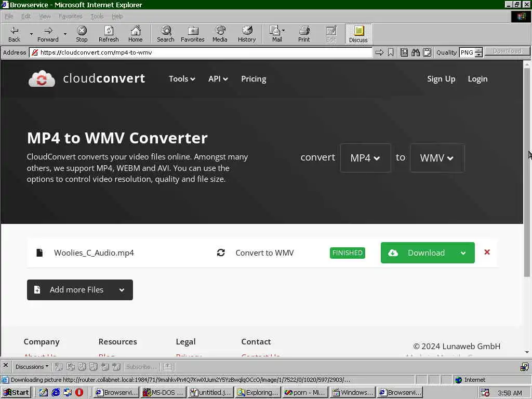Switch to Exploring taskbar window
The image size is (532, 399).
click(x=258, y=393)
